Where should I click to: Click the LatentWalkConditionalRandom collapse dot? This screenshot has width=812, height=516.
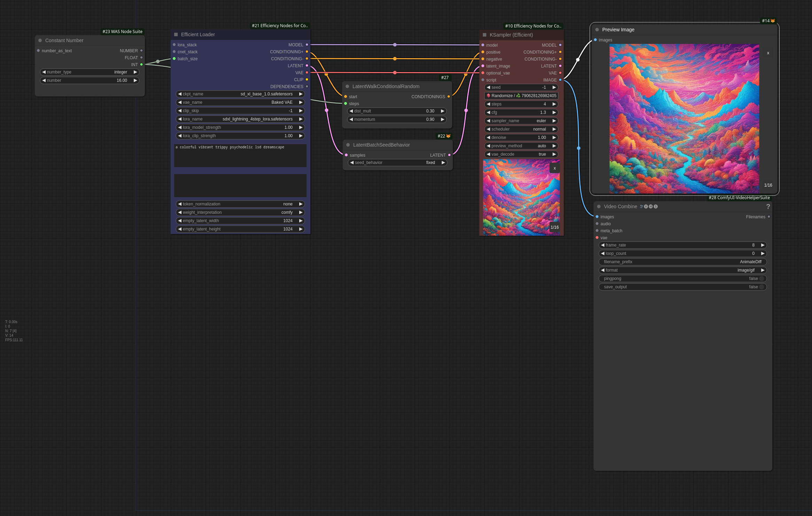(347, 86)
